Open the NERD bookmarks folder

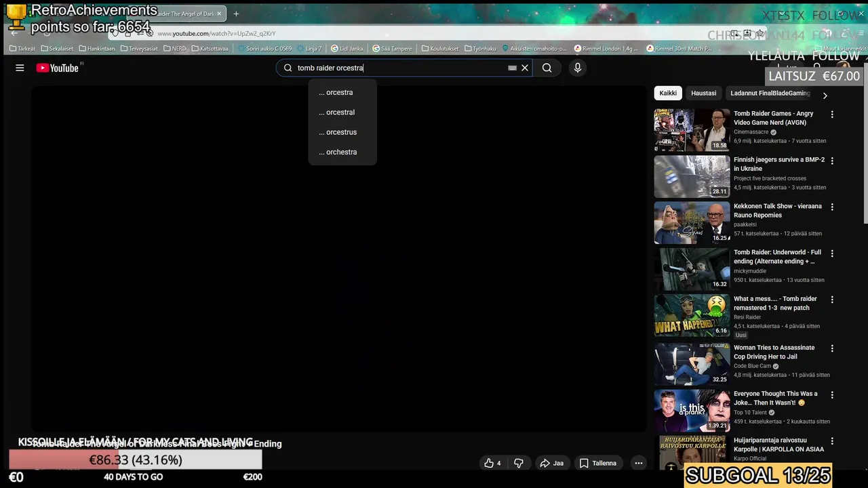174,49
